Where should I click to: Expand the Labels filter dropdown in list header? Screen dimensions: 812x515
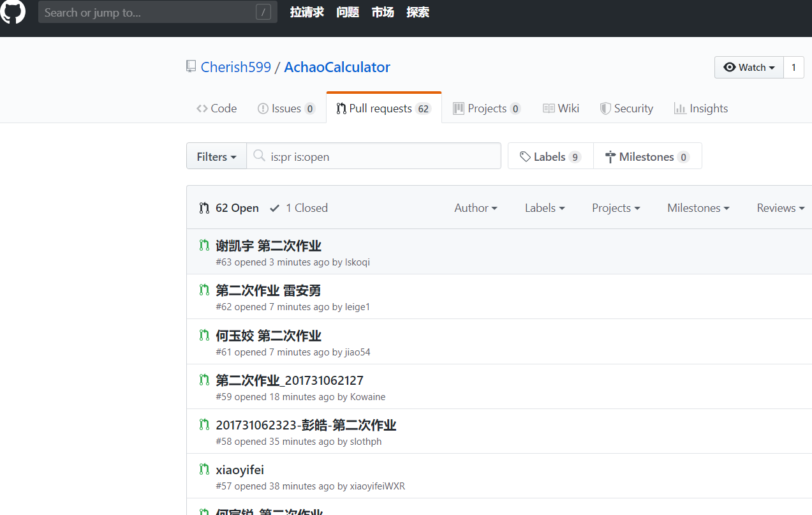pyautogui.click(x=545, y=208)
